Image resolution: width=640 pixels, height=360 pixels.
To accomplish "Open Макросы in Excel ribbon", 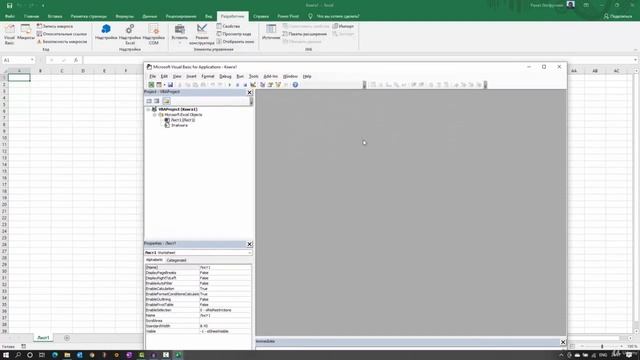I will (26, 33).
